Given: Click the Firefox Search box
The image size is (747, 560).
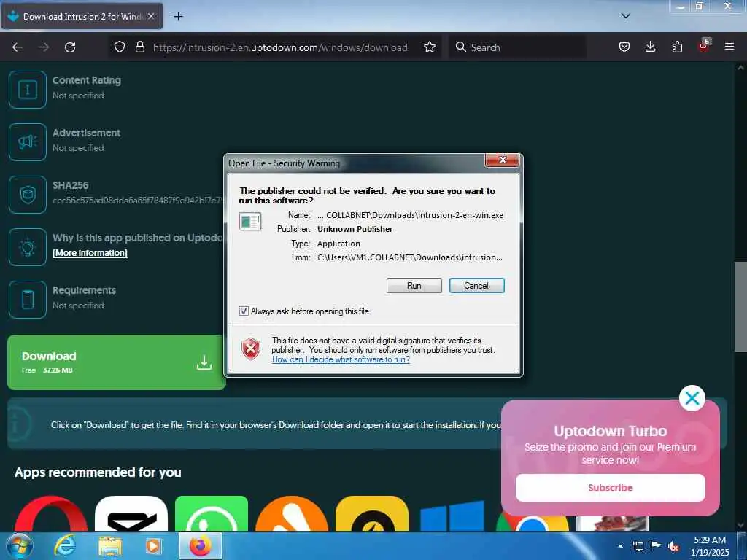Looking at the screenshot, I should tap(517, 47).
